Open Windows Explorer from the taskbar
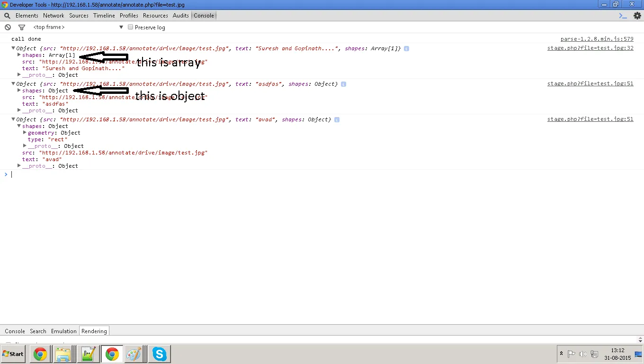644x364 pixels. point(63,354)
